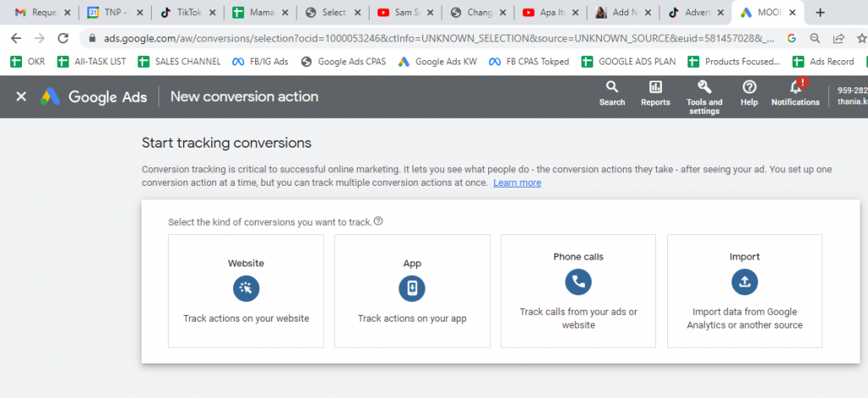Select the Phone calls conversion icon
The height and width of the screenshot is (398, 868).
coord(578,282)
